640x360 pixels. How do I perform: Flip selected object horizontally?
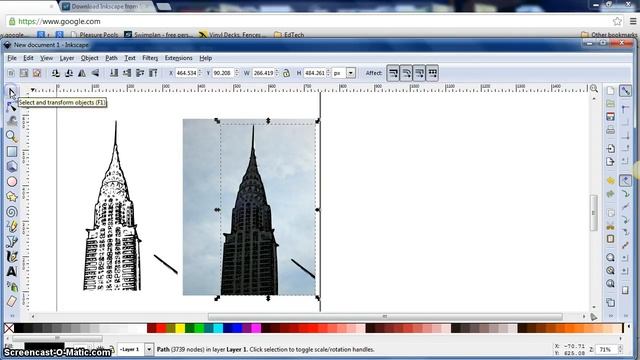82,73
